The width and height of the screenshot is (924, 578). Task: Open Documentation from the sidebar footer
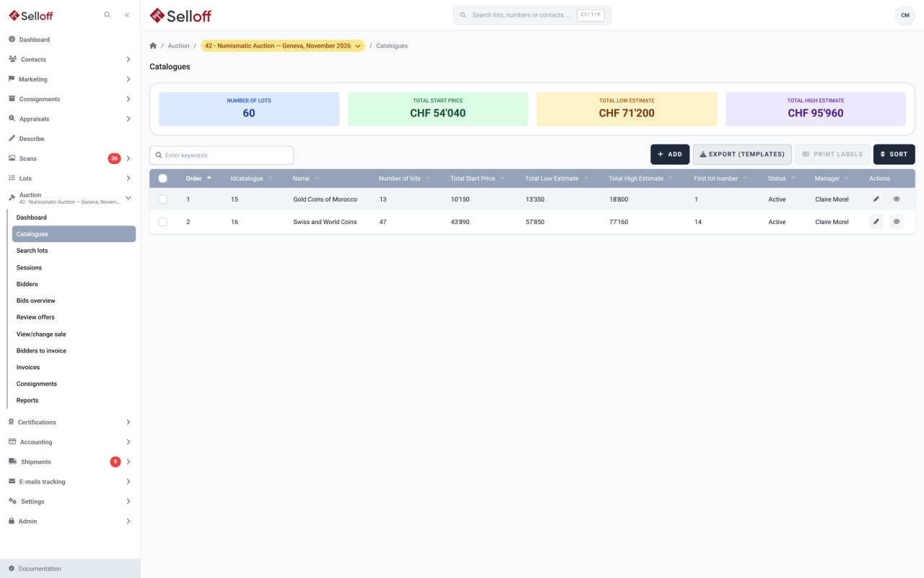[70, 569]
